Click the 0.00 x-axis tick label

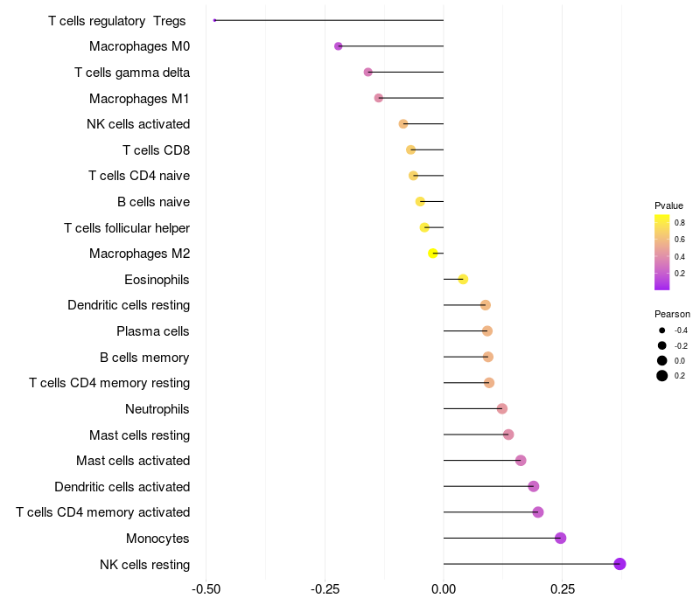pyautogui.click(x=444, y=589)
